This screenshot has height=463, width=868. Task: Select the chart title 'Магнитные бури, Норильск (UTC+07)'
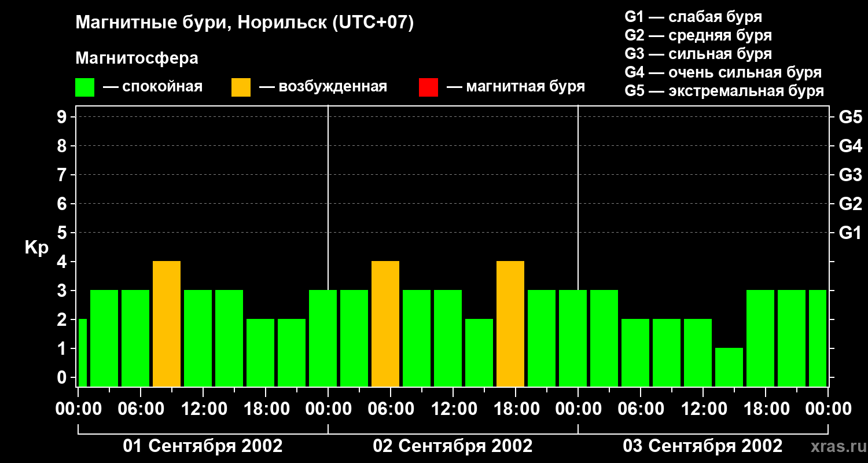click(245, 23)
